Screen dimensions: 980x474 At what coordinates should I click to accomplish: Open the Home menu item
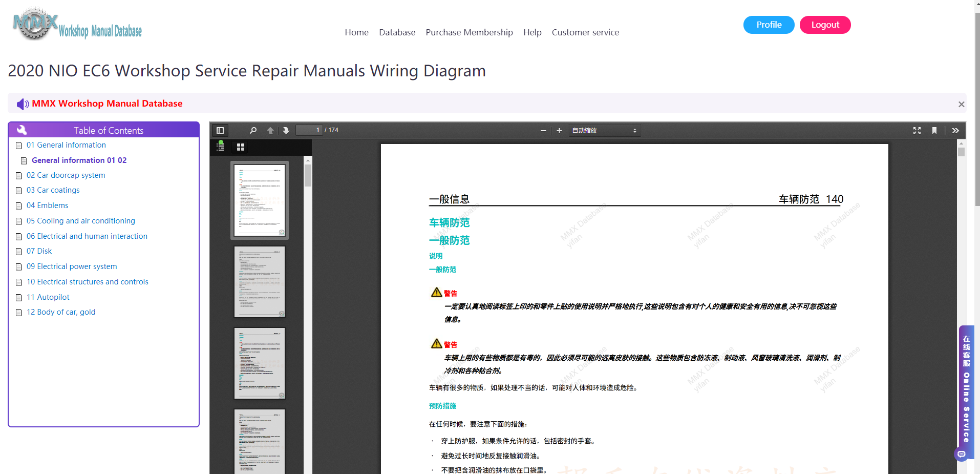point(357,32)
